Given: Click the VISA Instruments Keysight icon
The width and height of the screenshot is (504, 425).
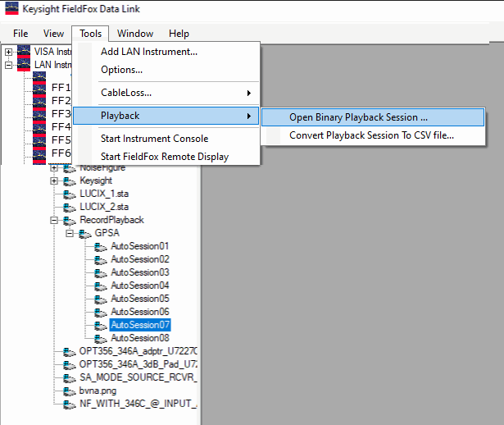Looking at the screenshot, I should pyautogui.click(x=24, y=51).
